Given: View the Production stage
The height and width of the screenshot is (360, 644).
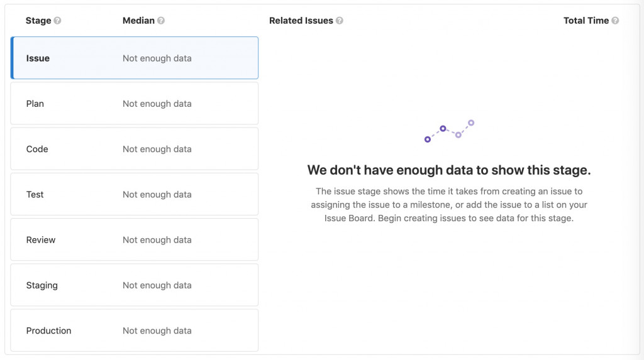Looking at the screenshot, I should click(x=135, y=330).
